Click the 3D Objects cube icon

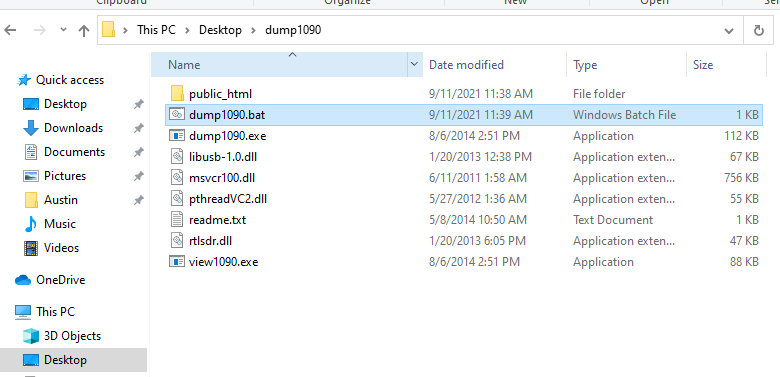(31, 336)
